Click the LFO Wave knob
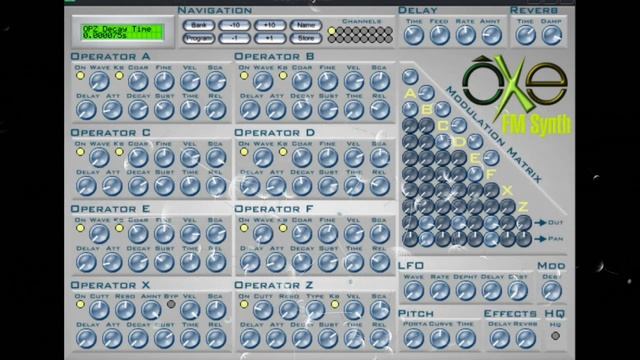 point(414,291)
